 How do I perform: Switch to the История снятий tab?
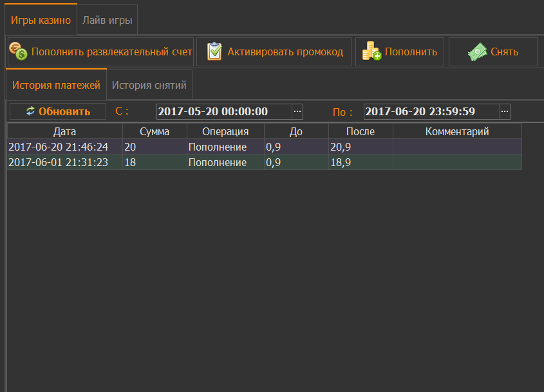coord(149,85)
